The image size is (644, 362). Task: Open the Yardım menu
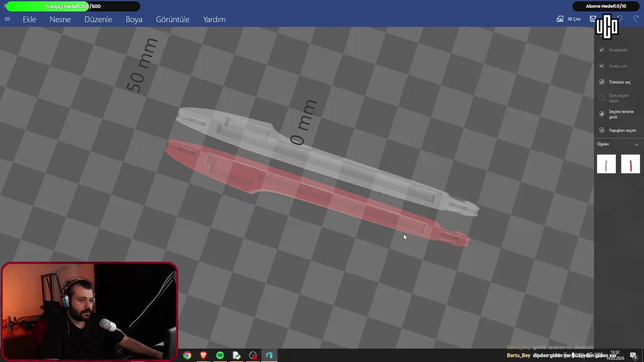[x=214, y=20]
